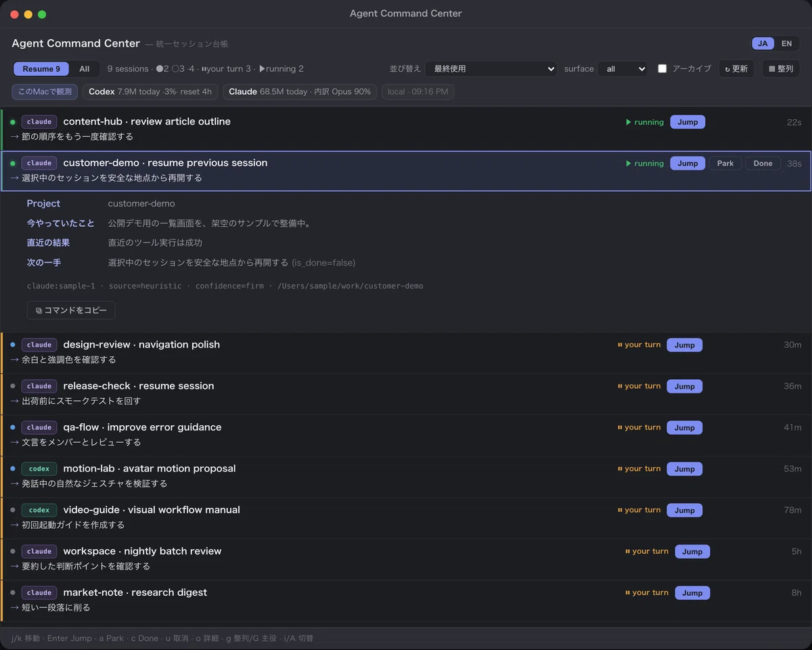Click the claude:sample-1 source metadata line
Screen dimensions: 812x650
click(x=225, y=286)
